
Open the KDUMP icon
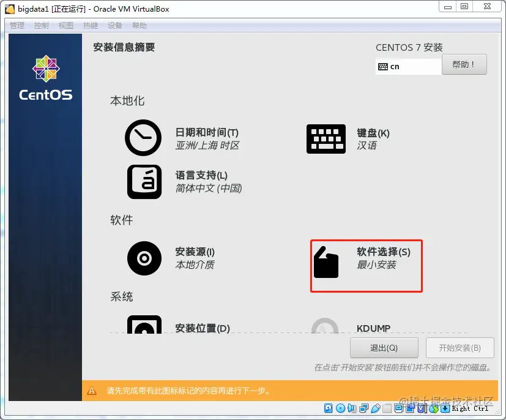tap(325, 326)
